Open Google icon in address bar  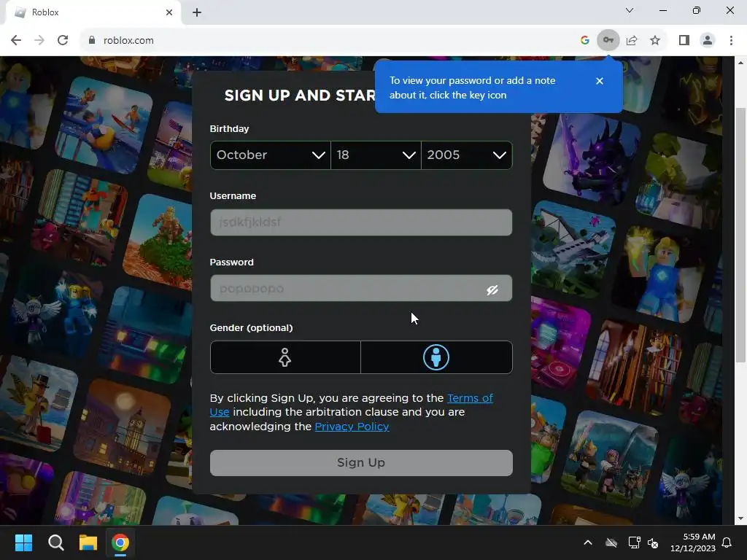(x=585, y=41)
